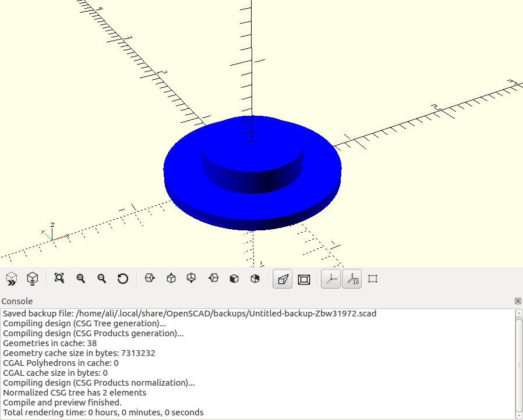Toggle the scale markers display
523x420 pixels.
tap(352, 279)
